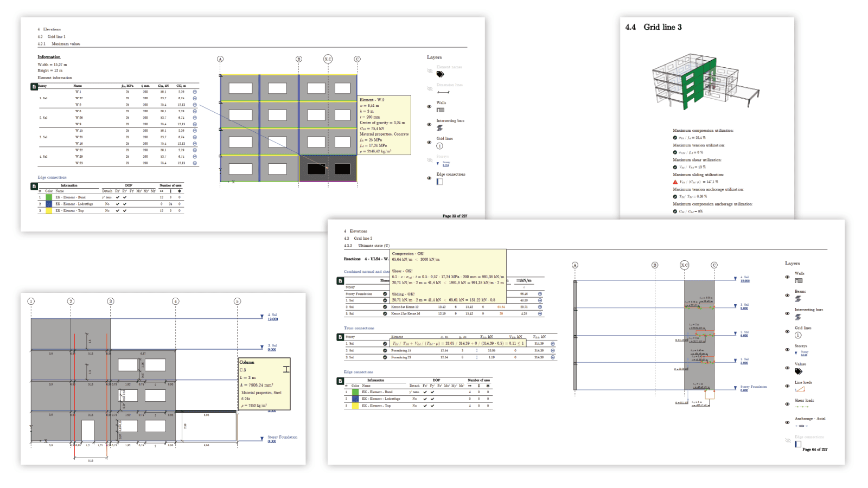Click green EK - Element - Bund swatch, Grid line 1
This screenshot has height=488, width=868.
pos(49,197)
